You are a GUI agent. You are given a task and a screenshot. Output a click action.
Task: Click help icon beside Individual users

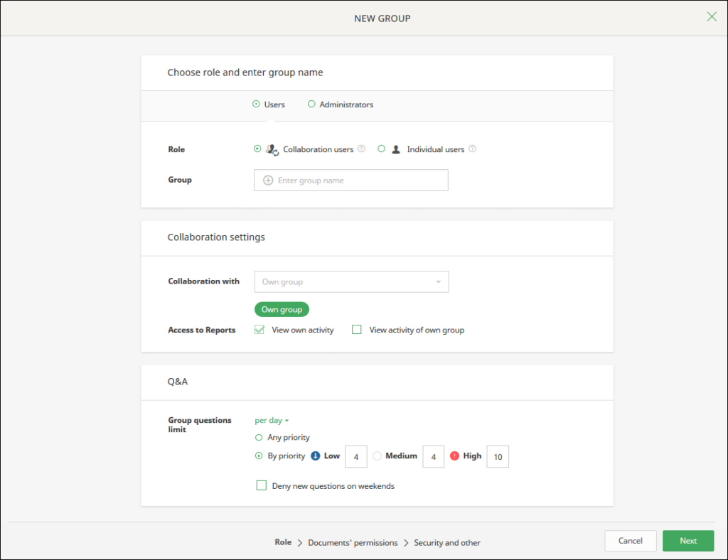click(x=473, y=149)
